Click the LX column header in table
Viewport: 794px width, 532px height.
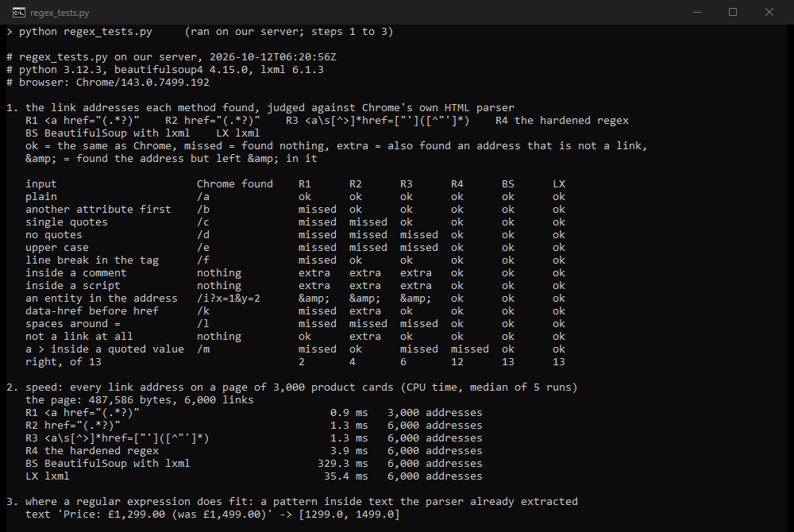click(x=558, y=183)
